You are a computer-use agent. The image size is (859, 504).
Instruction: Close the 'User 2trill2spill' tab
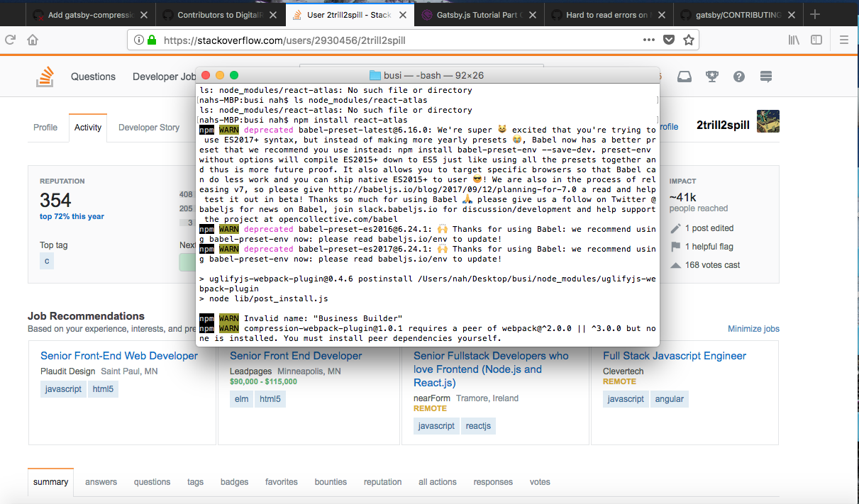click(402, 15)
